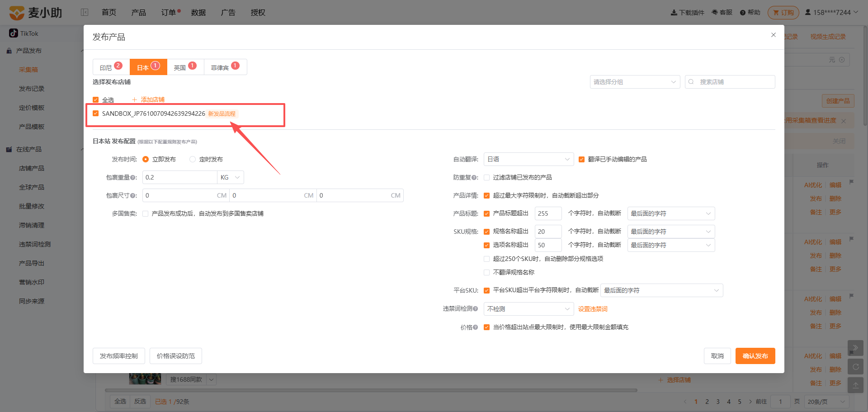868x412 pixels.
Task: Click the package weight help icon
Action: point(133,178)
